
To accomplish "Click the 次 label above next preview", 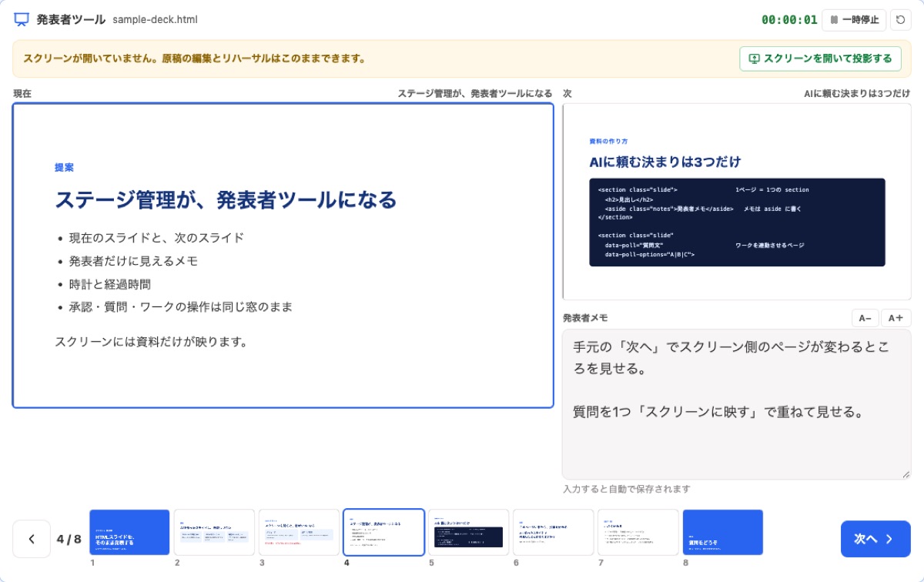I will 567,94.
